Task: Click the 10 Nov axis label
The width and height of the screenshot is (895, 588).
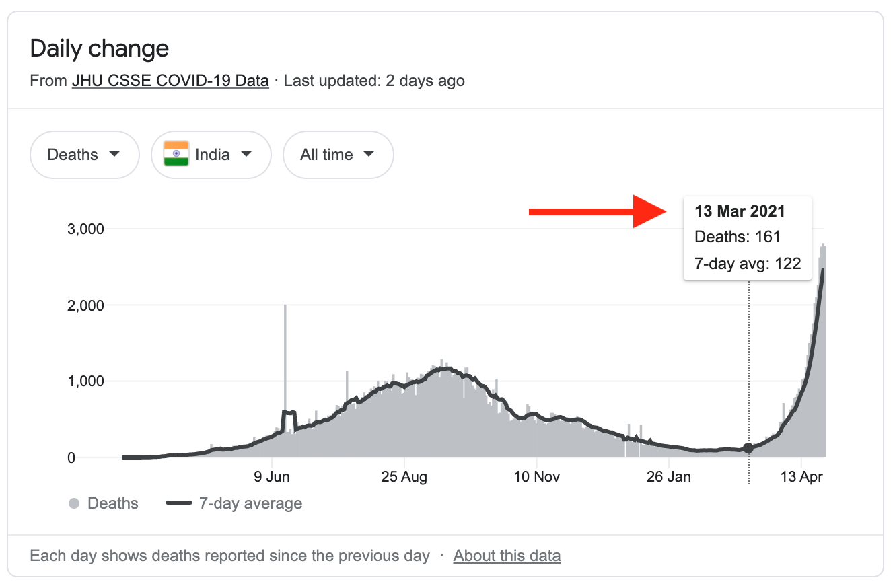Action: [536, 478]
